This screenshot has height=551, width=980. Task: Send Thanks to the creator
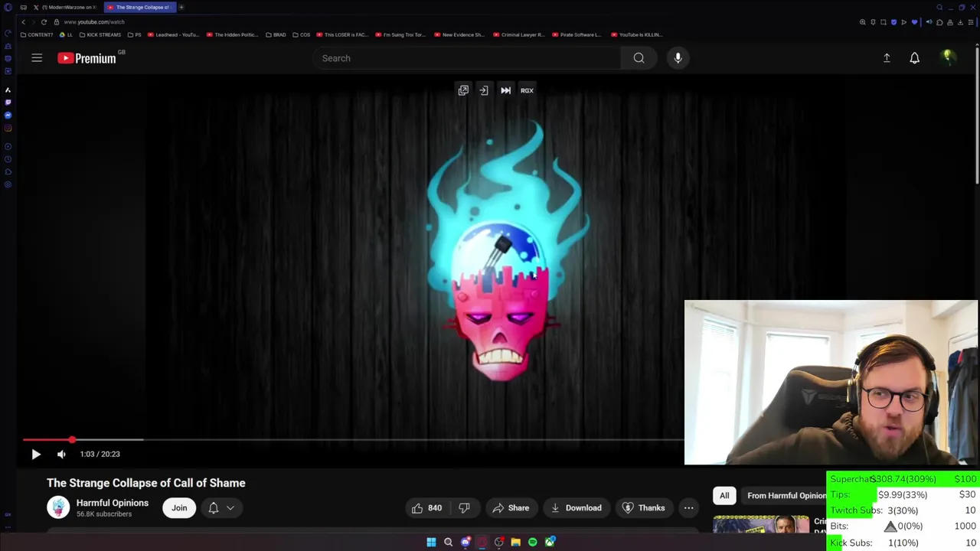pos(644,507)
